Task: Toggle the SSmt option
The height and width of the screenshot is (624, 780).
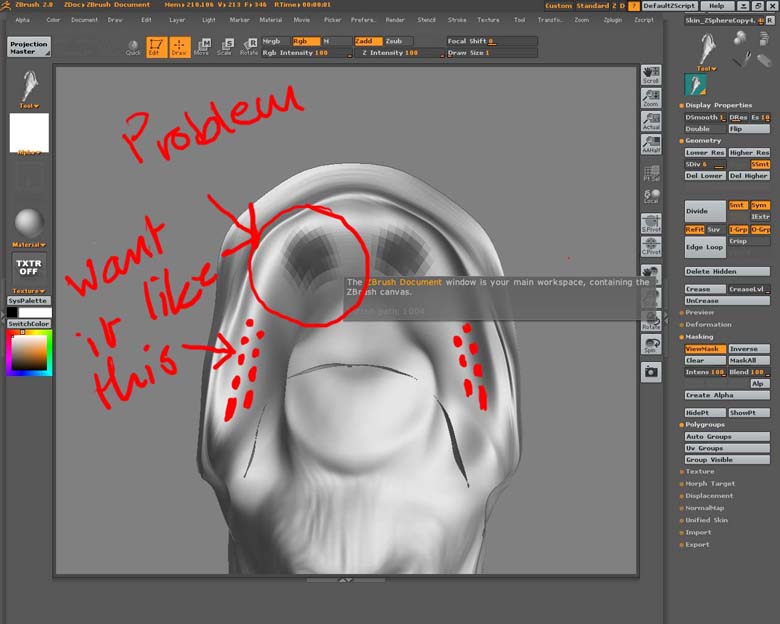Action: coord(760,164)
